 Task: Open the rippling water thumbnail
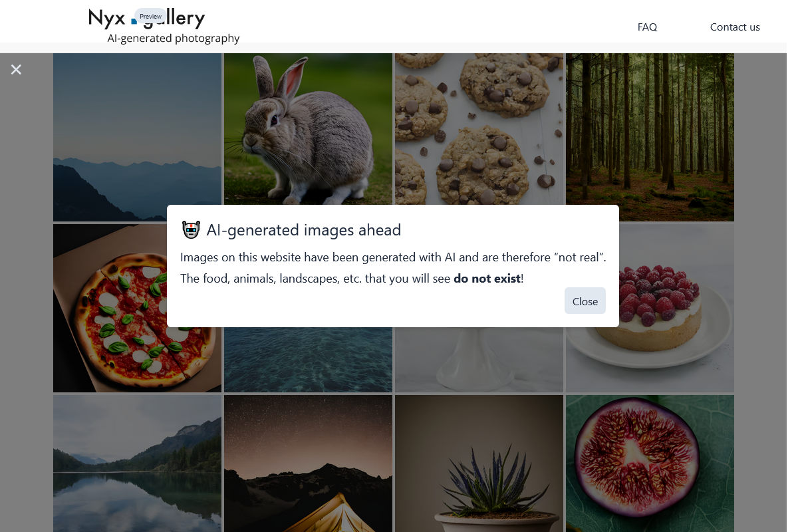click(308, 360)
